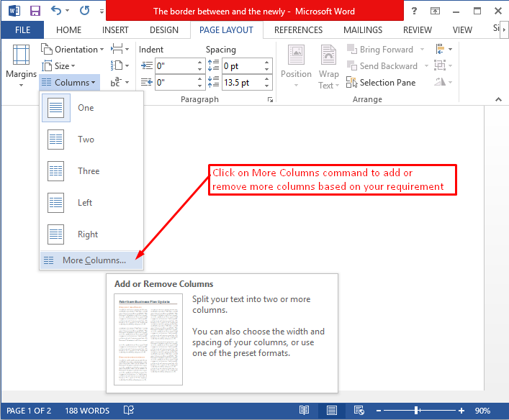Open Paragraph settings dialog launcher
This screenshot has width=509, height=420.
[270, 99]
